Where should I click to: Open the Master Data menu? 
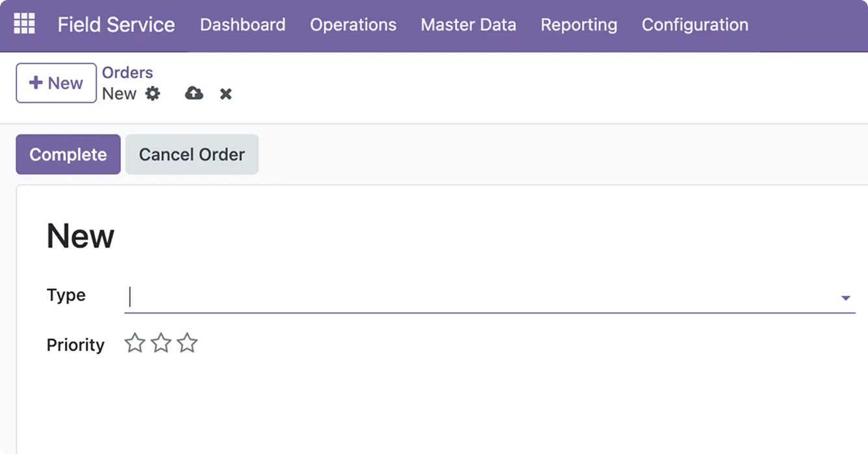(468, 25)
